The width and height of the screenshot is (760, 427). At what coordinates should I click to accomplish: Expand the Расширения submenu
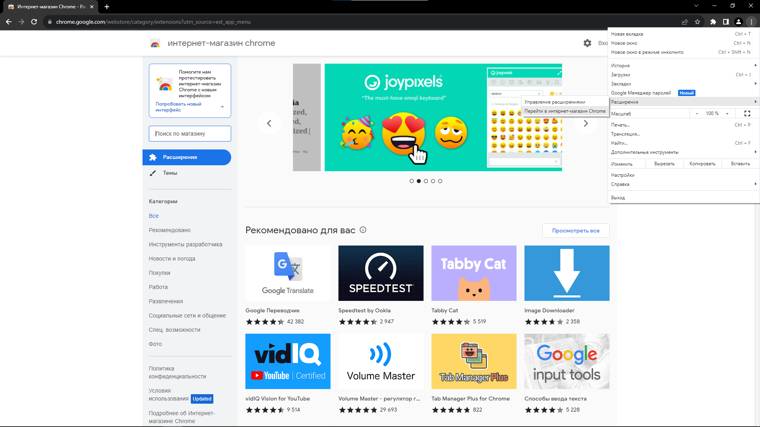683,102
